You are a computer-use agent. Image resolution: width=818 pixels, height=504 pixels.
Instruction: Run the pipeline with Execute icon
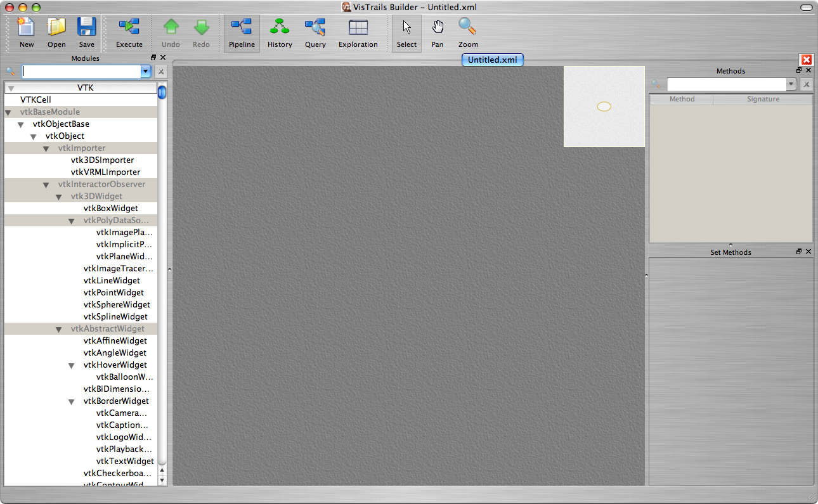pos(129,27)
